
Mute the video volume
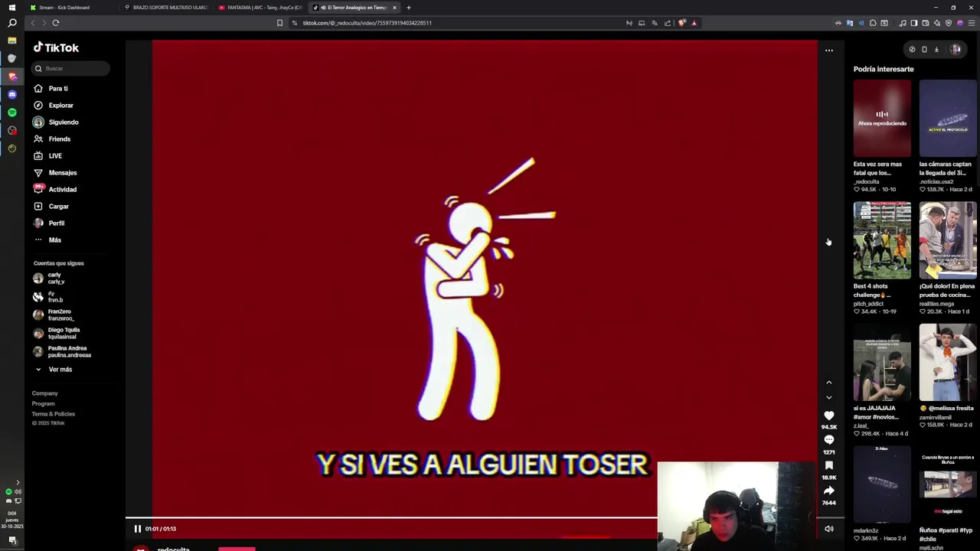point(829,529)
